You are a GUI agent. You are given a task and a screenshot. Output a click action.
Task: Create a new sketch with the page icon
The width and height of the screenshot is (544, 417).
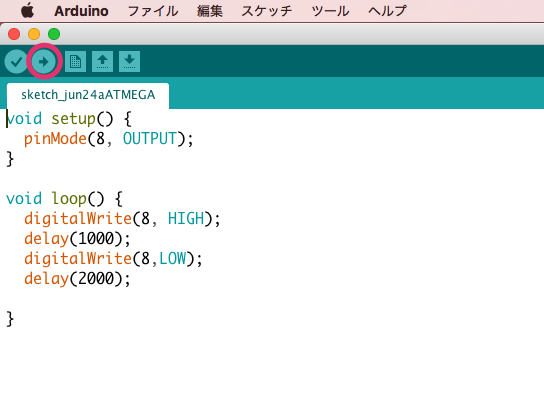pyautogui.click(x=75, y=62)
